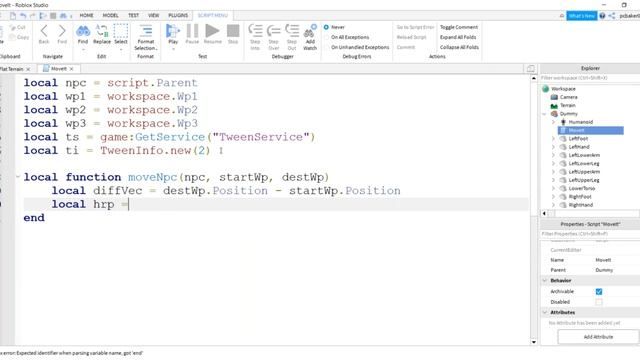Click the layout toggle icon above the editor
Viewport: 640px width, 360px height.
531,69
